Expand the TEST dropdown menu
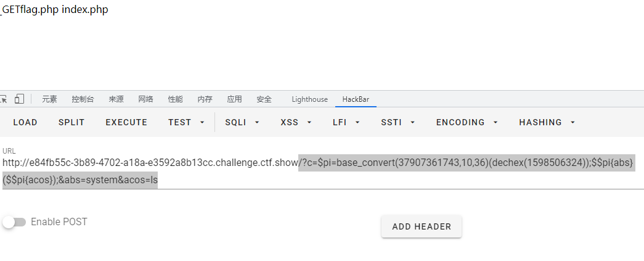The height and width of the screenshot is (261, 644). pyautogui.click(x=186, y=122)
